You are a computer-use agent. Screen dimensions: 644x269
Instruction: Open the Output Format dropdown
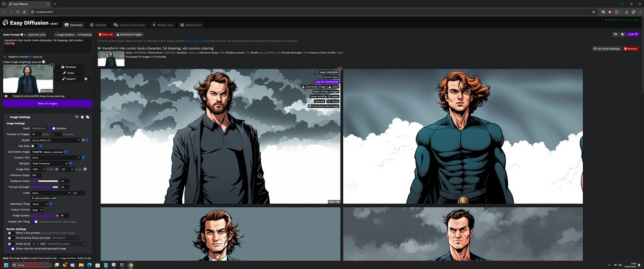(x=37, y=210)
